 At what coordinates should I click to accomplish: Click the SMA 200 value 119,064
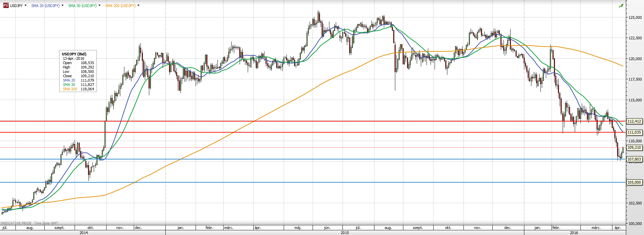point(87,89)
